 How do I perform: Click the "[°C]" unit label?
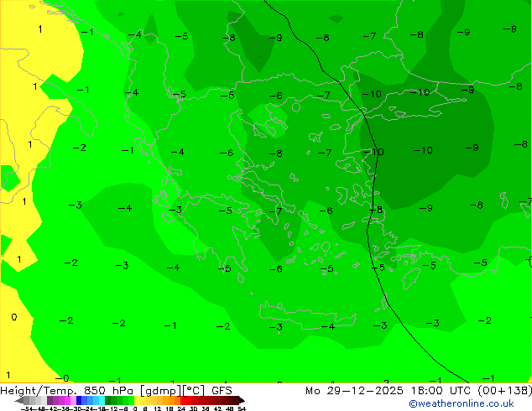(x=194, y=391)
